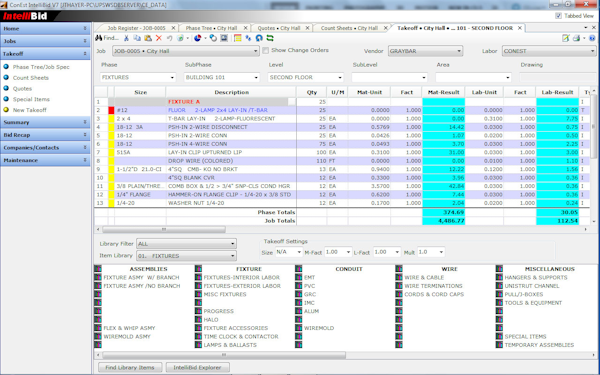
Task: Click the blue circular refresh arrow icon
Action: tap(259, 38)
